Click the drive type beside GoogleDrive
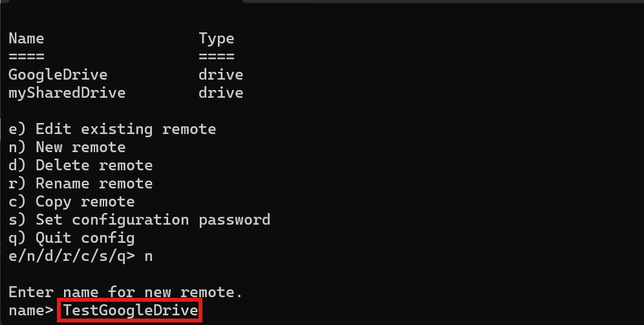Image resolution: width=644 pixels, height=325 pixels. pos(220,75)
